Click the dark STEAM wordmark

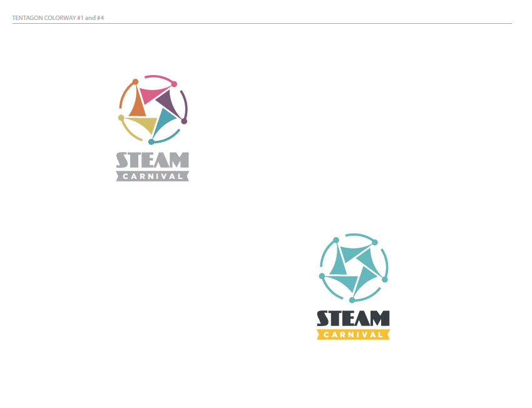pos(353,319)
